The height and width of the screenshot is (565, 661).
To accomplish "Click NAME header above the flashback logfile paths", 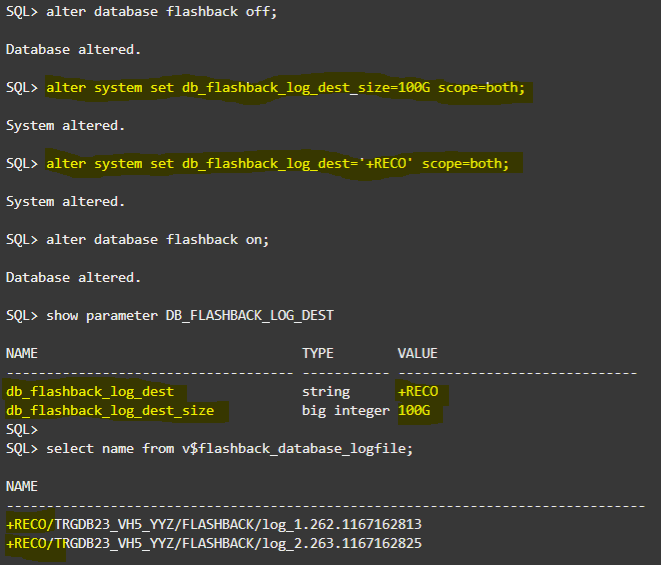I will [x=22, y=486].
